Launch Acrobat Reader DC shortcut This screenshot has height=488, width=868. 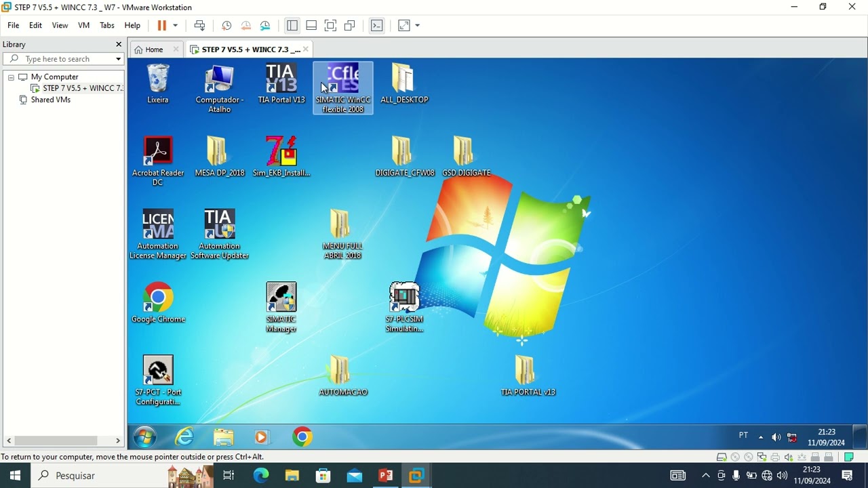point(158,161)
